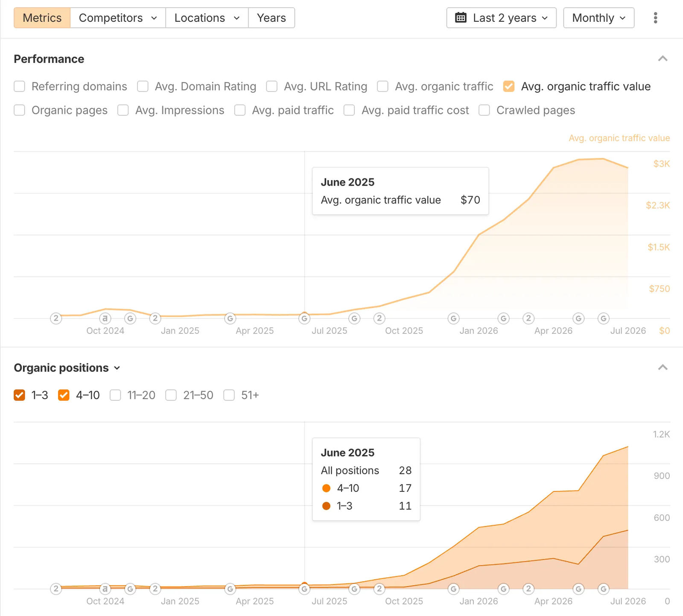Click the 4–10 orange dot in tooltip
The width and height of the screenshot is (683, 616).
point(326,488)
